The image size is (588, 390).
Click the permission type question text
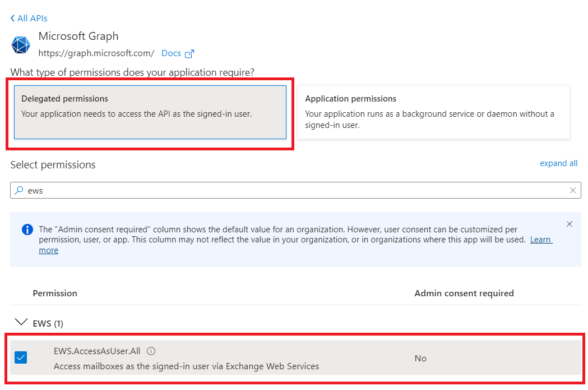(132, 72)
